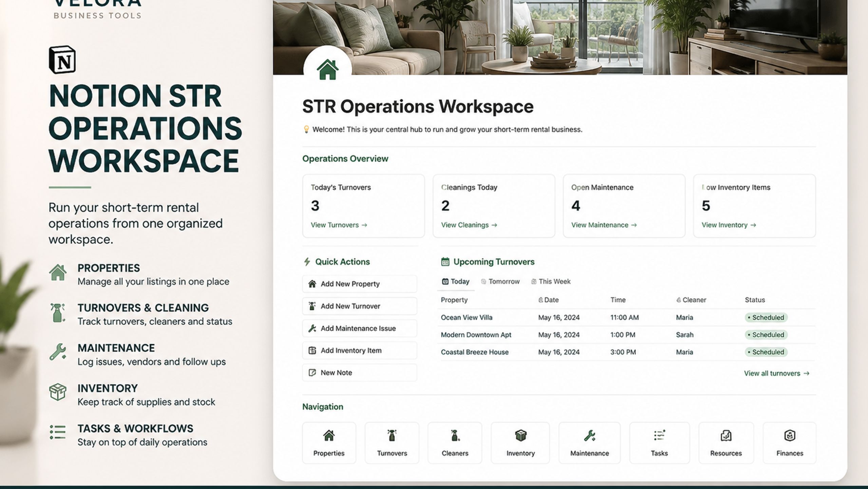Switch to the Today tab

click(x=456, y=282)
